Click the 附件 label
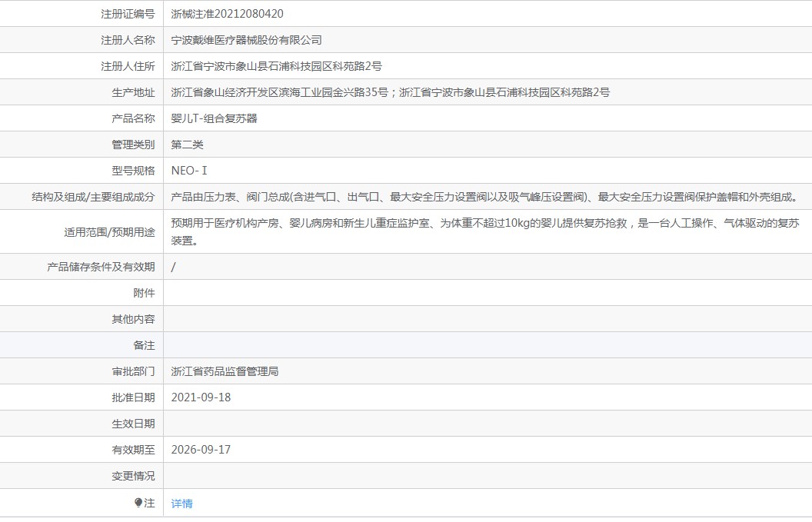Viewport: 812px width, 522px height. (144, 293)
